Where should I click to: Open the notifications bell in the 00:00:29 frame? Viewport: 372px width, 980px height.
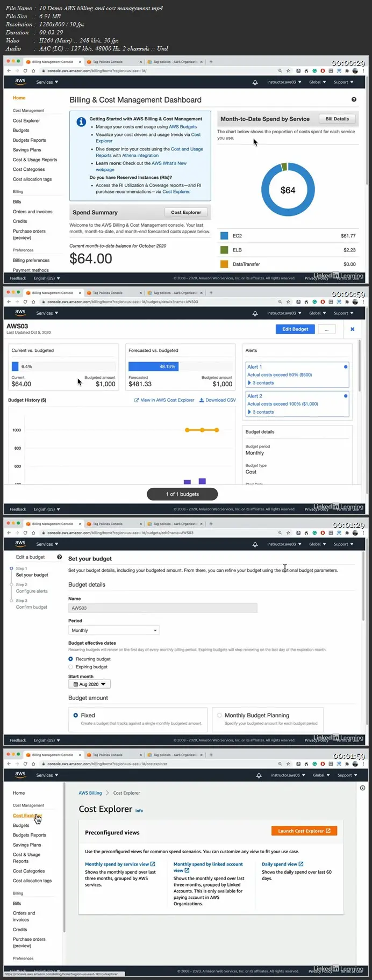(x=255, y=82)
